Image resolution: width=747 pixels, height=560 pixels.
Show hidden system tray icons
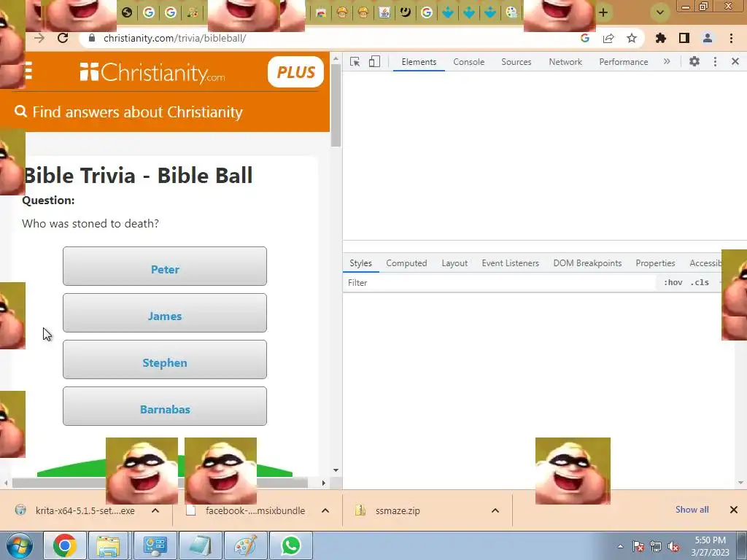(x=620, y=547)
